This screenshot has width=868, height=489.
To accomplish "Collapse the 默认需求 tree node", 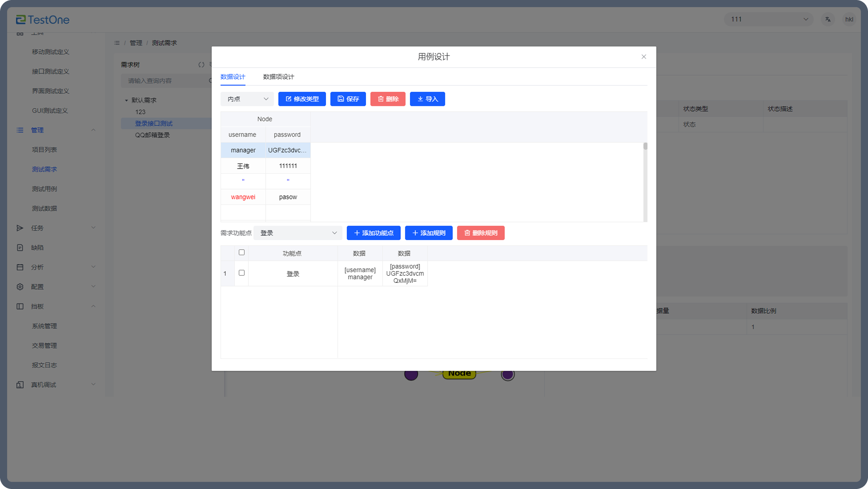I will pyautogui.click(x=126, y=100).
